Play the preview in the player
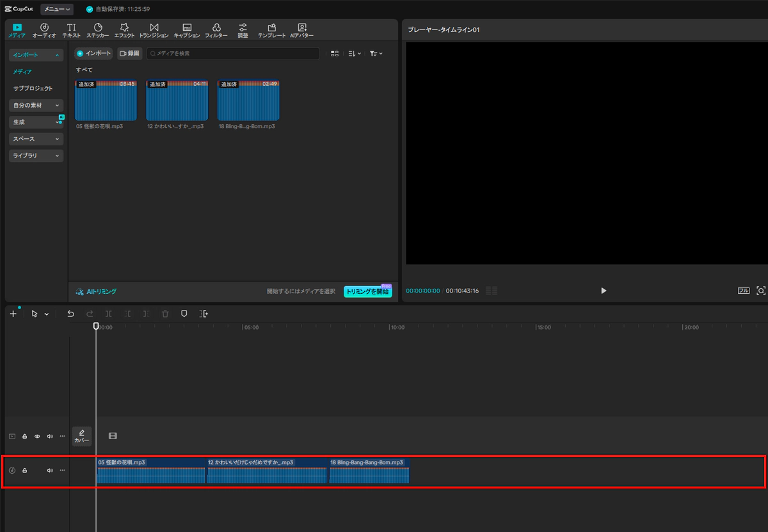Viewport: 768px width, 532px height. [x=604, y=291]
